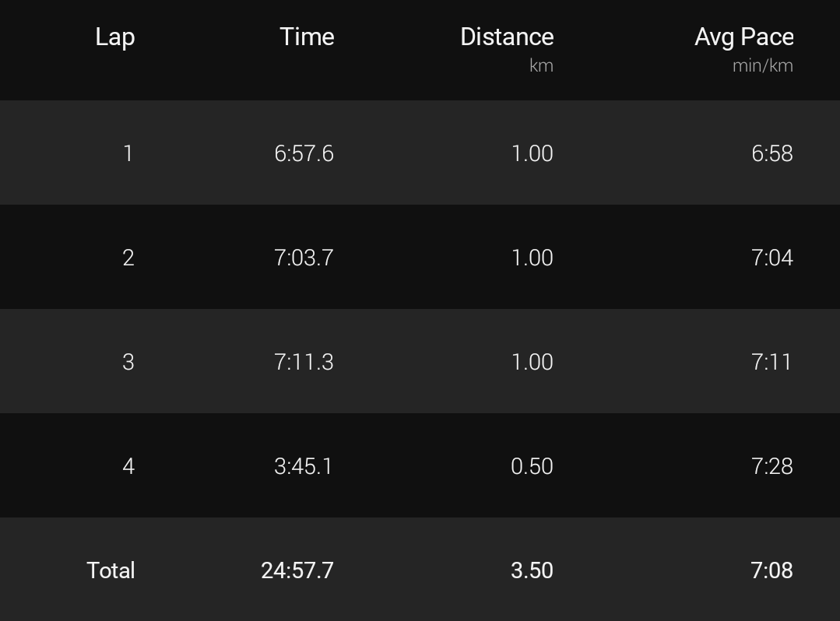Click lap 3 pace 7:11

(x=771, y=363)
